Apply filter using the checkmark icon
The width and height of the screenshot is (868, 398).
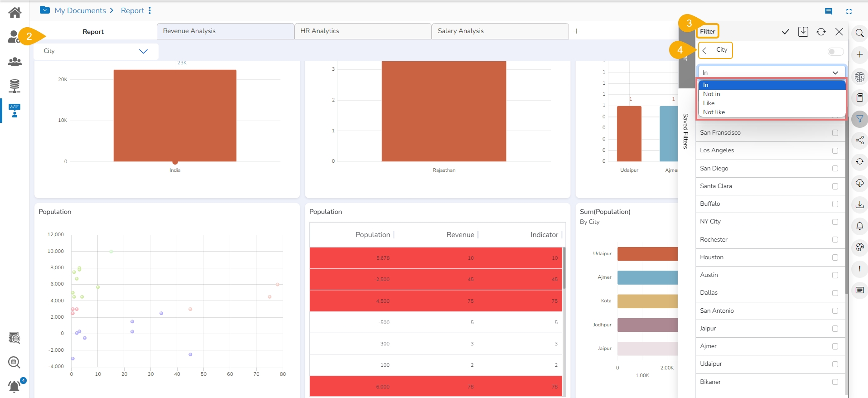(x=786, y=32)
